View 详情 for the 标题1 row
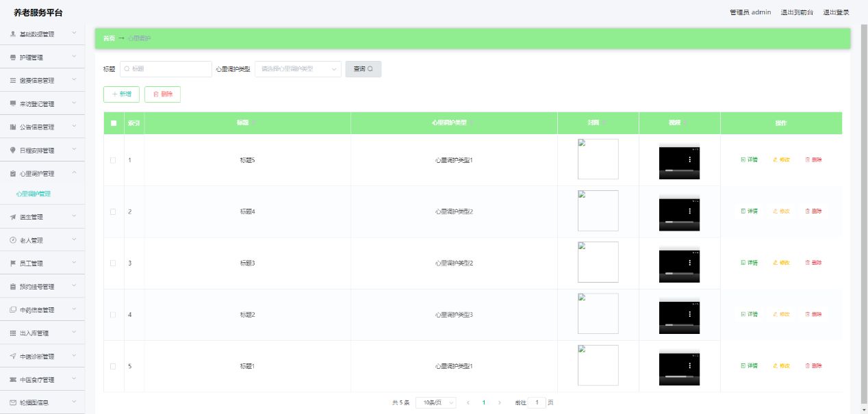868x414 pixels. click(749, 366)
